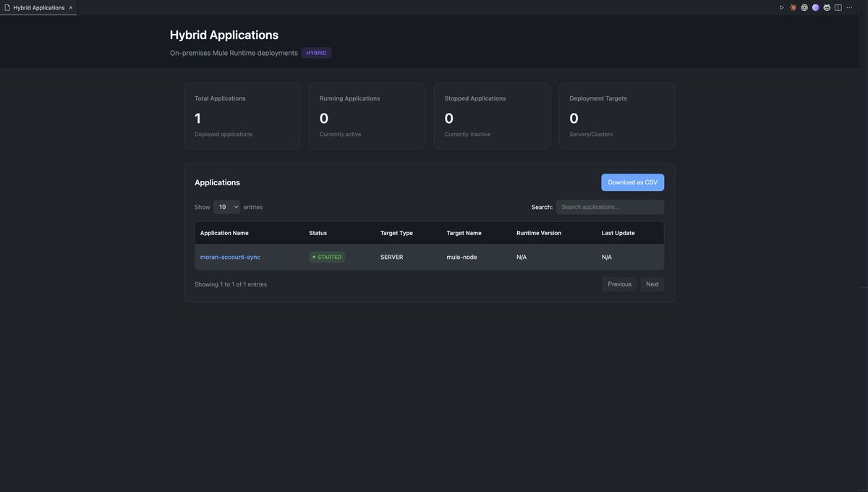Click the Applications section heading
Viewport: 868px width, 492px height.
click(217, 182)
